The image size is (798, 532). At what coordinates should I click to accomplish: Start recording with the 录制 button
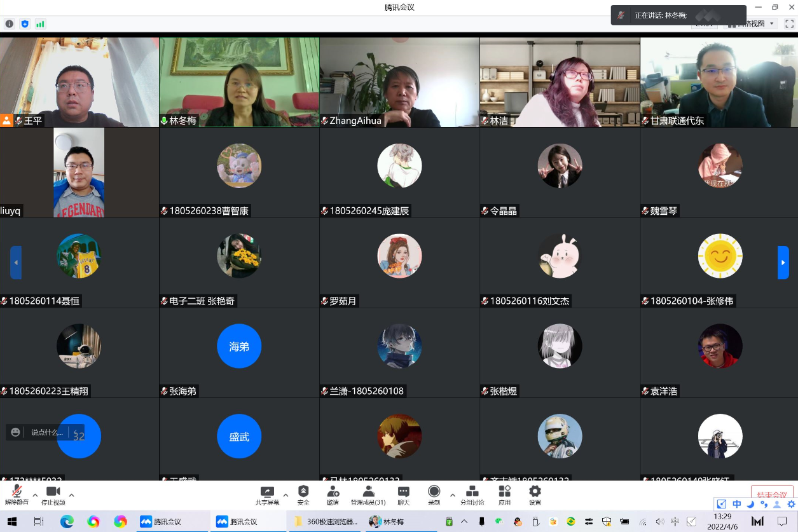[x=434, y=494]
